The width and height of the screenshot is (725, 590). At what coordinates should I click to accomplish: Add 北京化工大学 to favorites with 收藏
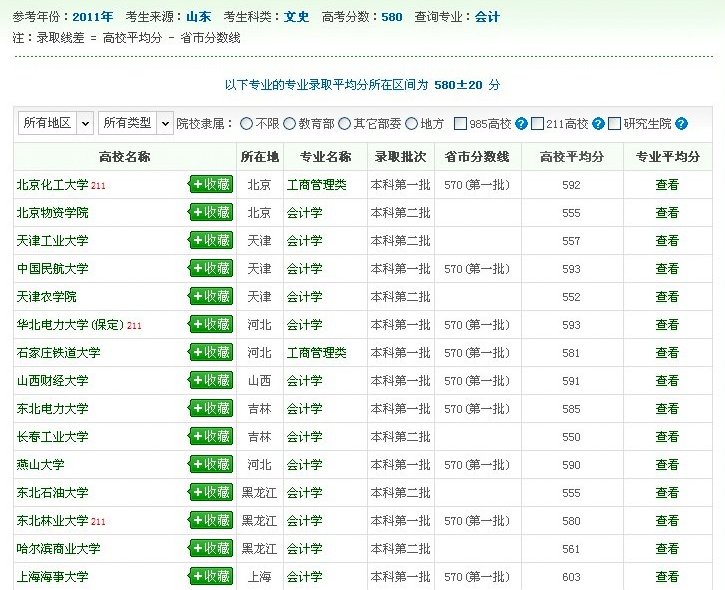pyautogui.click(x=210, y=184)
